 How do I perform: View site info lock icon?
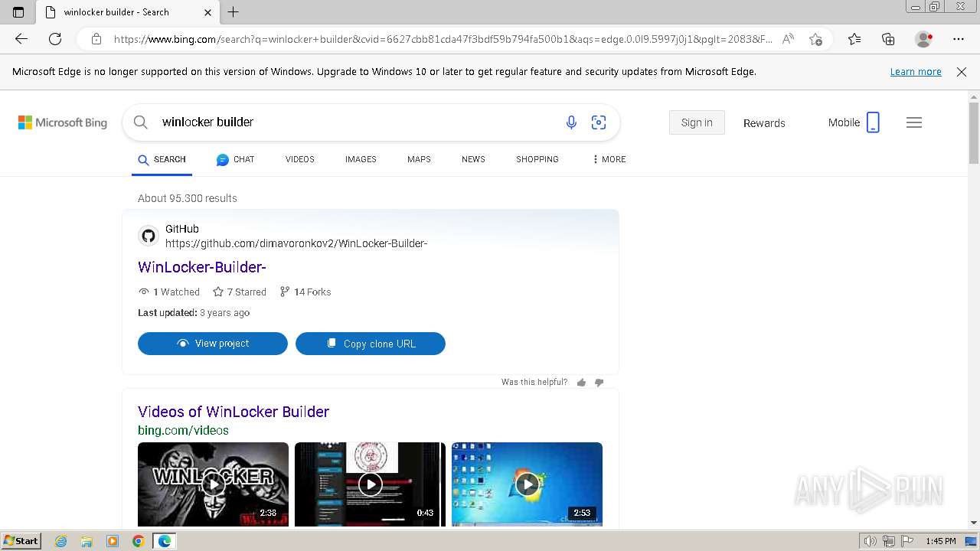click(96, 39)
